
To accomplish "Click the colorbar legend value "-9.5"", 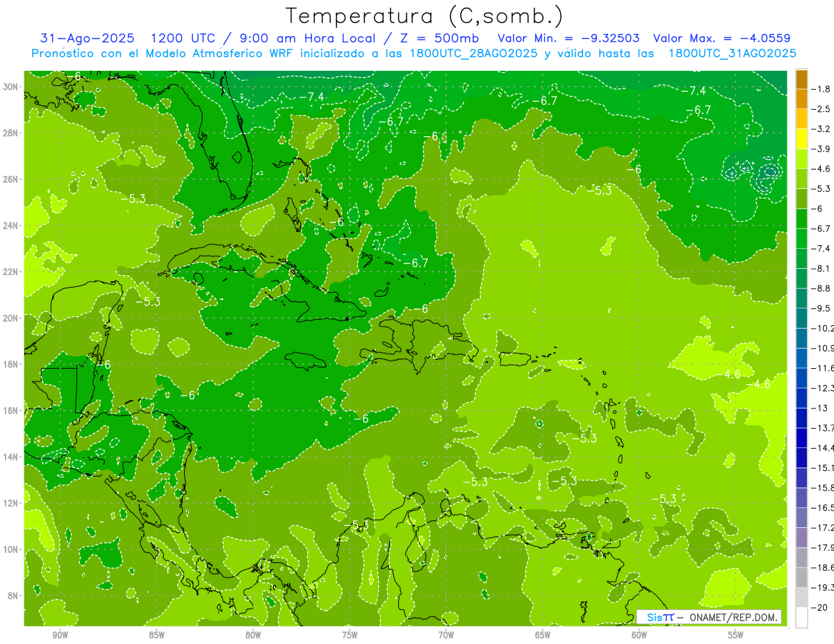I will click(821, 308).
